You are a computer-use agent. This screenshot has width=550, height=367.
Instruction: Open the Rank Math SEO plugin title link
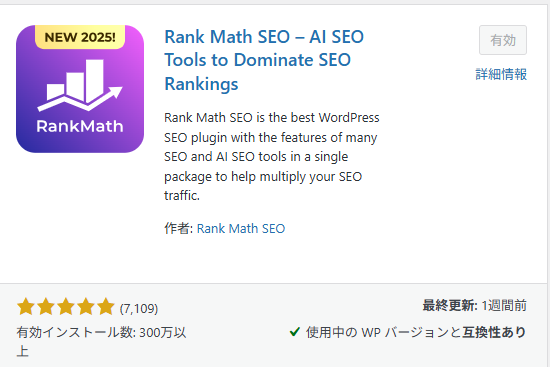(x=264, y=60)
